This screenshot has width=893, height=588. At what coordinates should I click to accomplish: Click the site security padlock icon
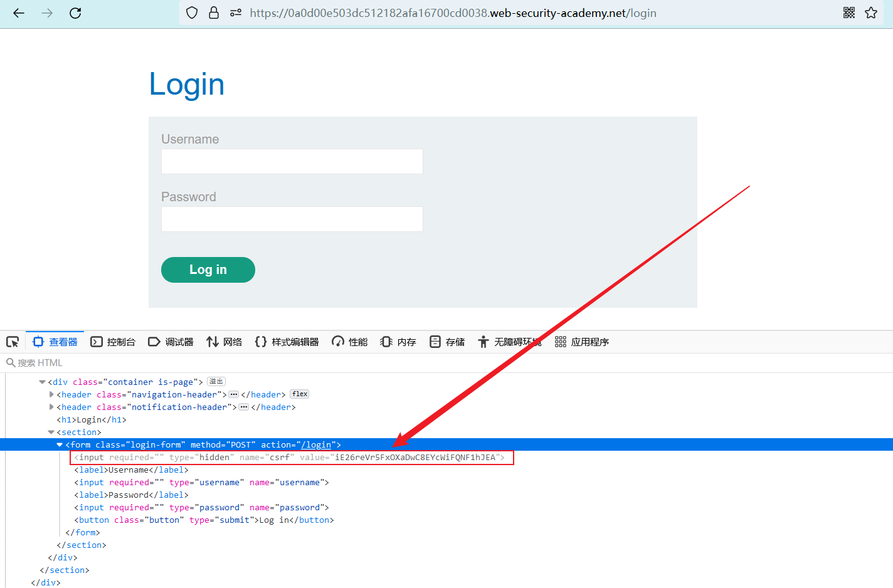[x=214, y=13]
